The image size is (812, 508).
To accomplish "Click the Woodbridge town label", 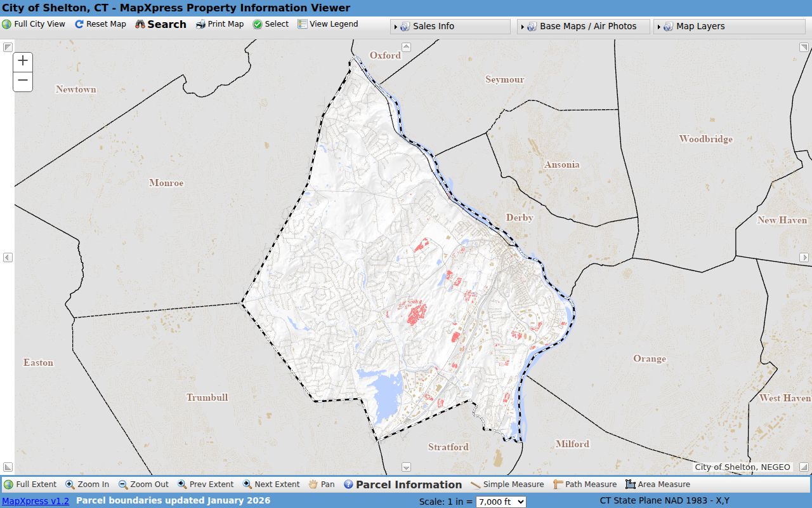I will 706,139.
